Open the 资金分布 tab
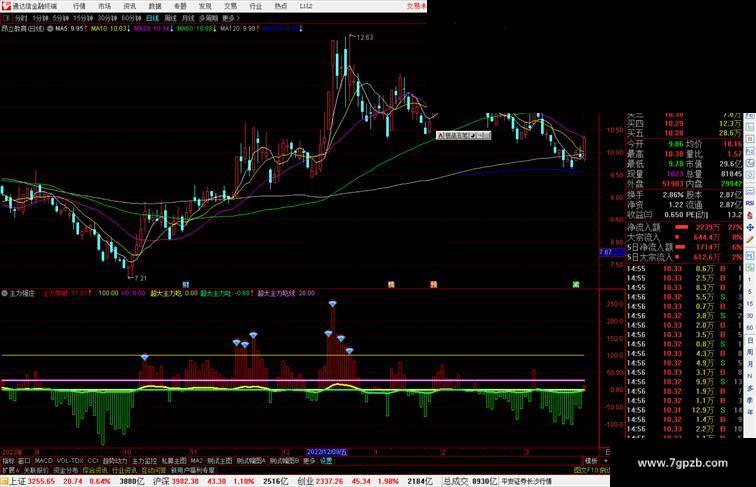 tap(66, 470)
